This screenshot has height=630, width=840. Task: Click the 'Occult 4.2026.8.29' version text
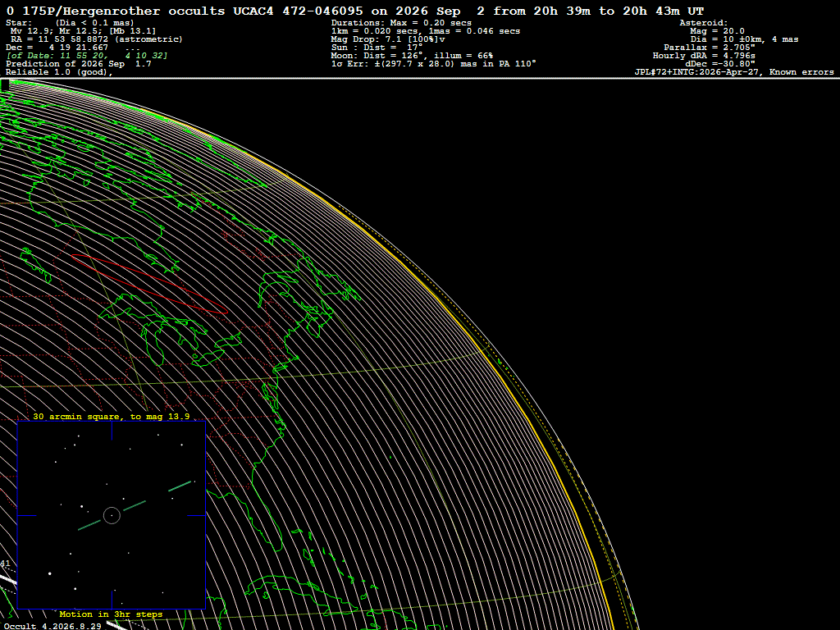tap(52, 626)
